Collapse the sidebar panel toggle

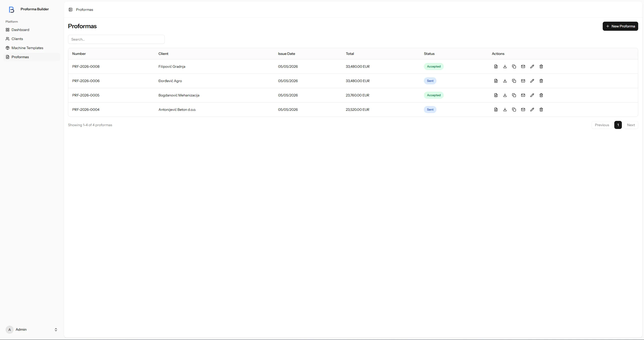(71, 10)
